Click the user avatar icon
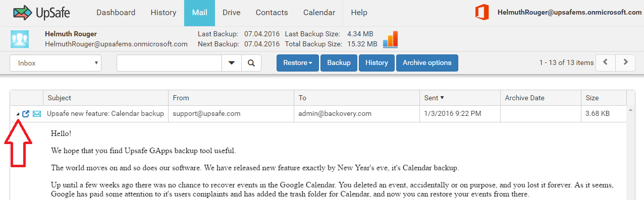The width and height of the screenshot is (644, 200). click(20, 39)
